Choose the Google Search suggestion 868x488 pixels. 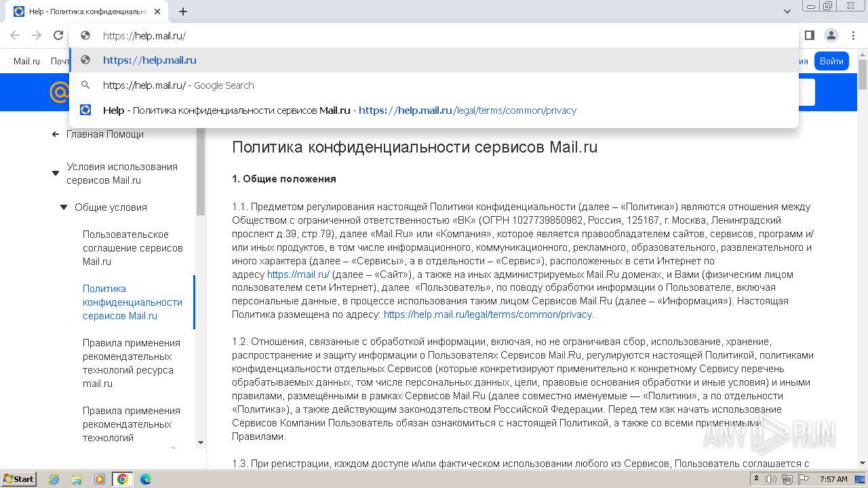tap(434, 85)
